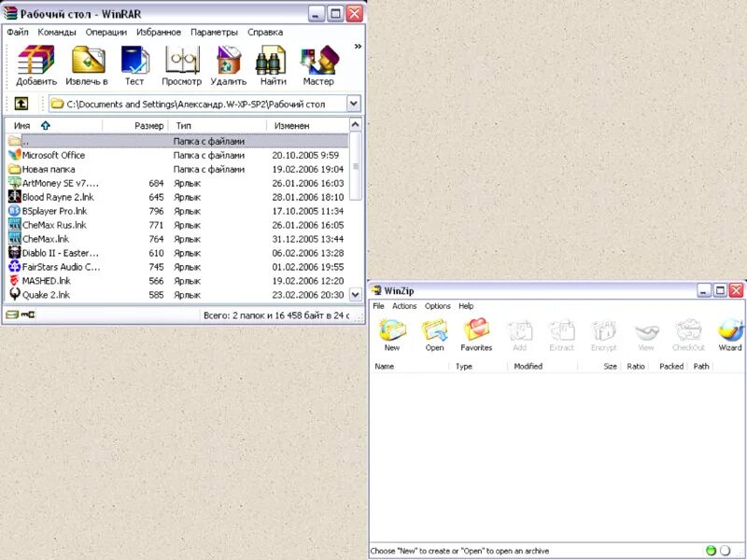The image size is (747, 560).
Task: Open the Параметры menu
Action: click(214, 32)
